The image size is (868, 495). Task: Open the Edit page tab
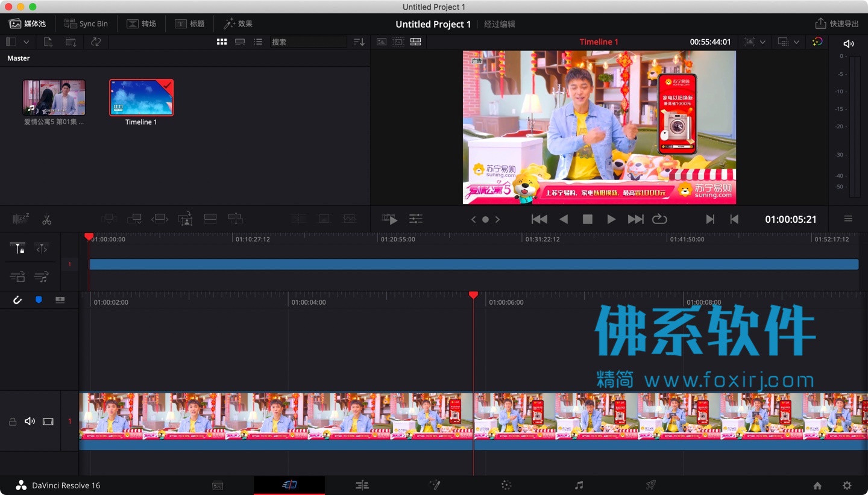coord(362,485)
